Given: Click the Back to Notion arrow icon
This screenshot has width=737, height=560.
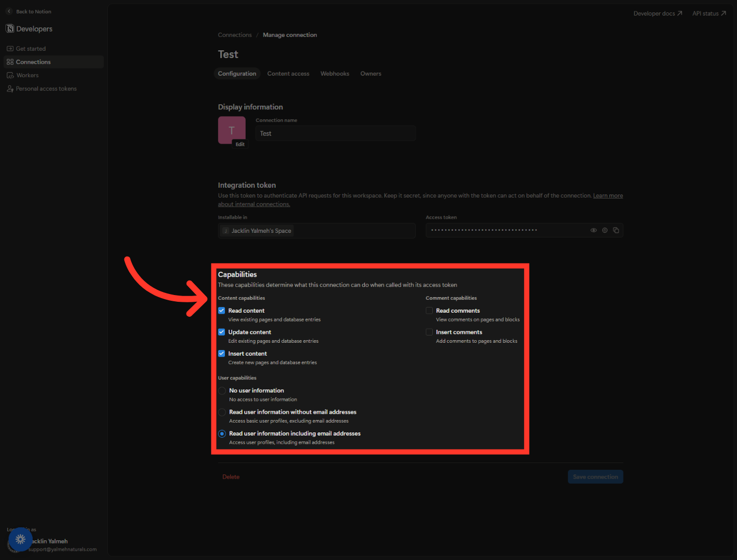Looking at the screenshot, I should click(9, 11).
